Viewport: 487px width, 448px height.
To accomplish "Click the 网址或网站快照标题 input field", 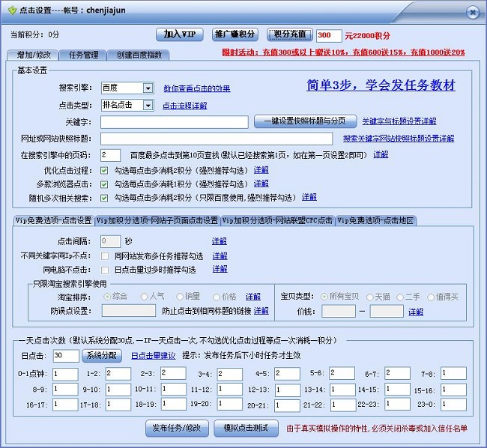I will point(217,139).
